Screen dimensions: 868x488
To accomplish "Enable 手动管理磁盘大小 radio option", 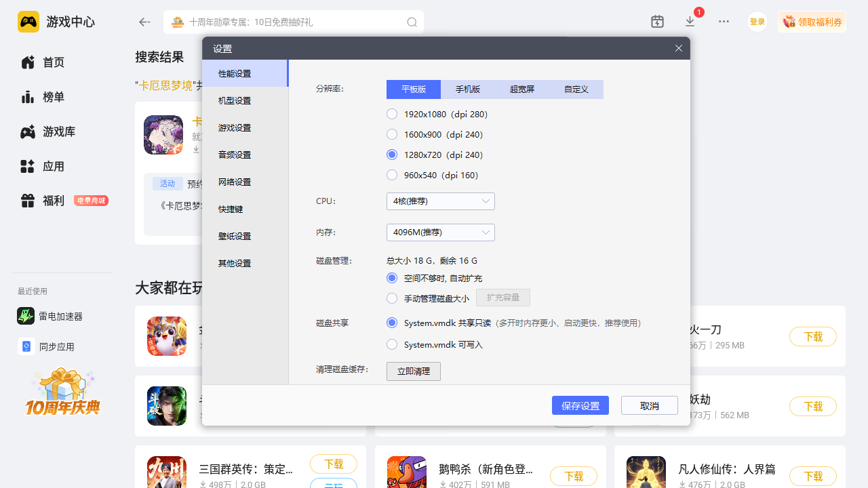I will point(392,298).
